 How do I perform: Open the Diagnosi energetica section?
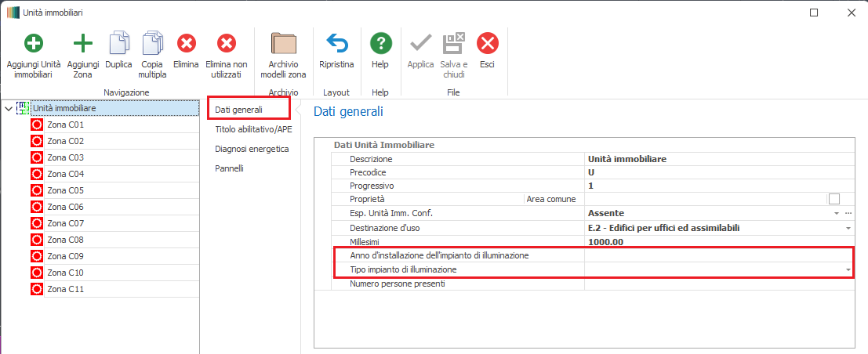(x=252, y=149)
